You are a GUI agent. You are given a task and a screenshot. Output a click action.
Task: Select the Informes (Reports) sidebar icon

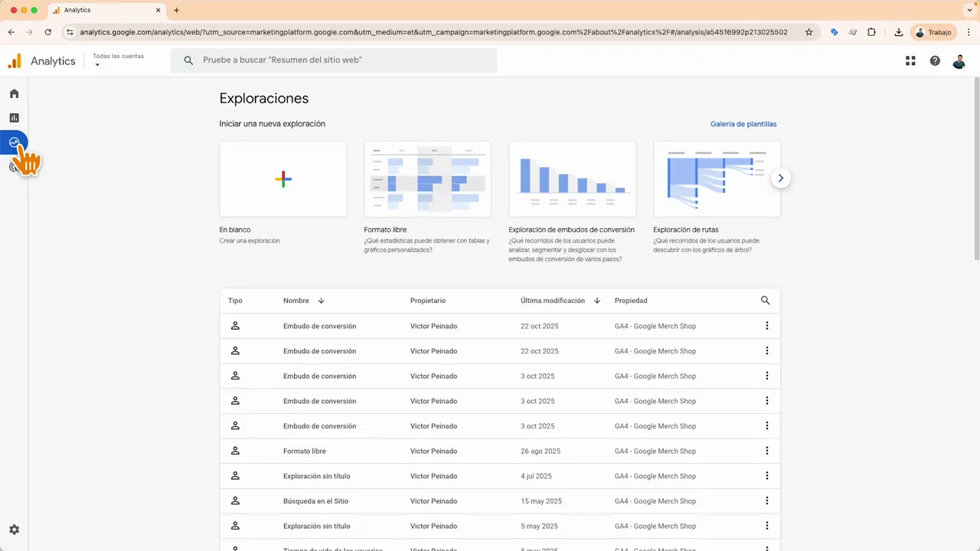coord(14,117)
